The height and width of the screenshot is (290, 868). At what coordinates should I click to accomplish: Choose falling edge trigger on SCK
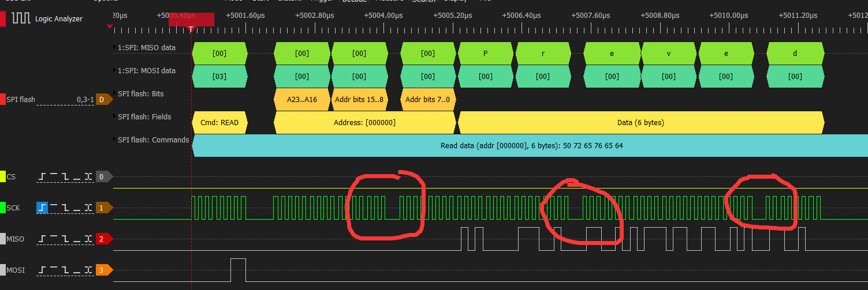point(65,207)
